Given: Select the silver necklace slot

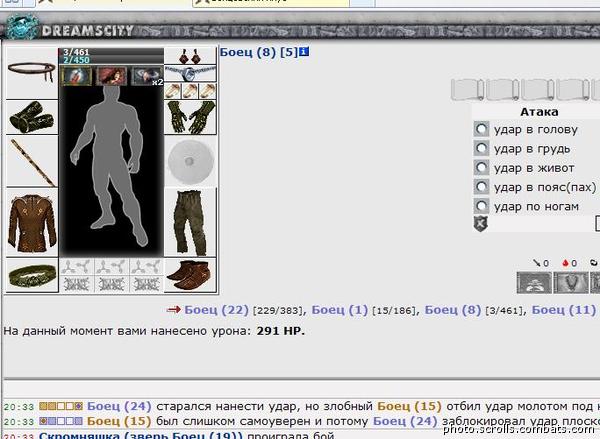Looking at the screenshot, I should 190,73.
